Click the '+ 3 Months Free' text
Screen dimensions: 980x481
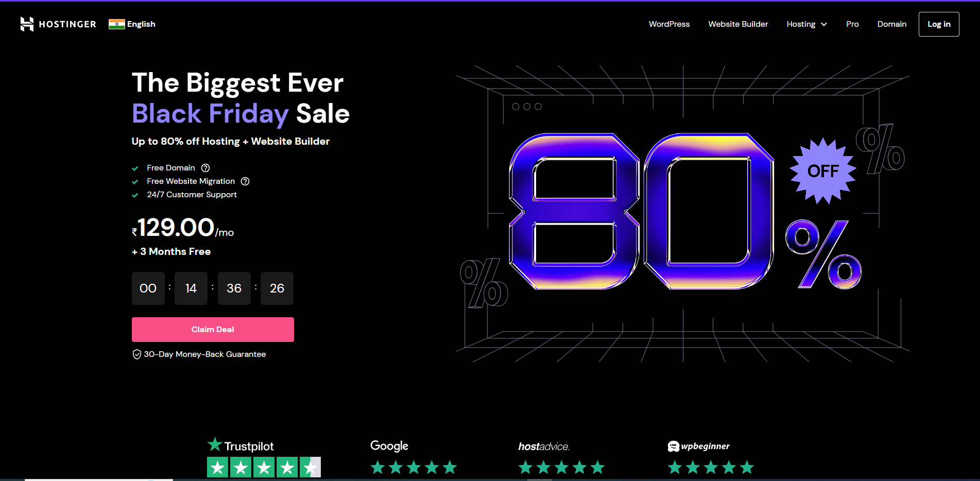(x=171, y=252)
